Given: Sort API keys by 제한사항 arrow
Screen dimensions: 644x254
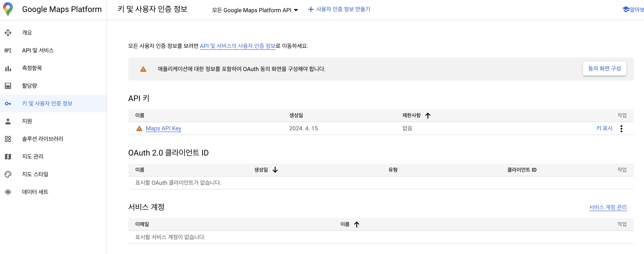Looking at the screenshot, I should 428,116.
